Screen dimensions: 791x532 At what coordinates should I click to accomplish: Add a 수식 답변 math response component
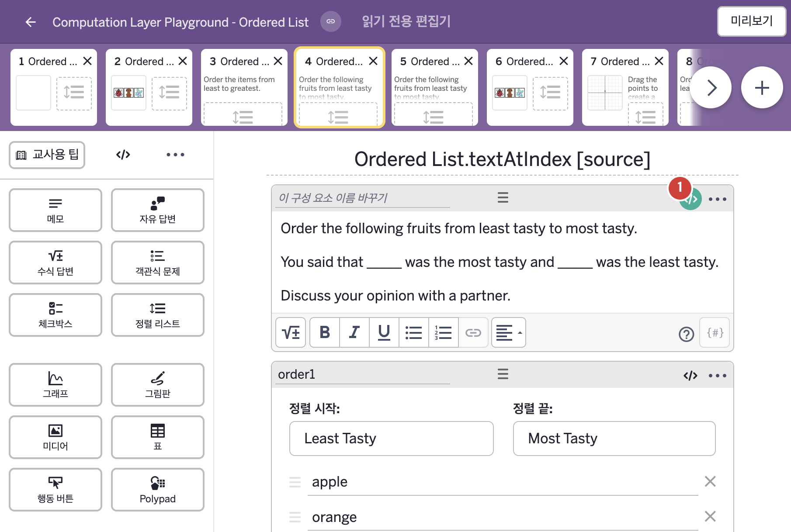pyautogui.click(x=56, y=263)
